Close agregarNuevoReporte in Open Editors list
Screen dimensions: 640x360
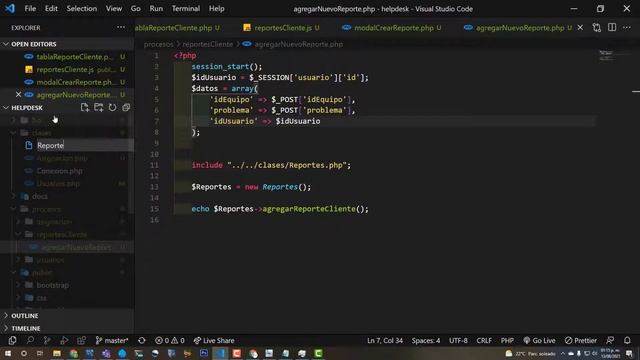tap(18, 95)
